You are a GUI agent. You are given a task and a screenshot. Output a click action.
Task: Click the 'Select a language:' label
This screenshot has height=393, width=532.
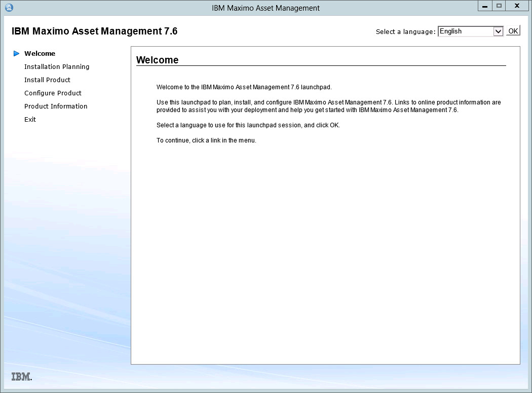[405, 31]
